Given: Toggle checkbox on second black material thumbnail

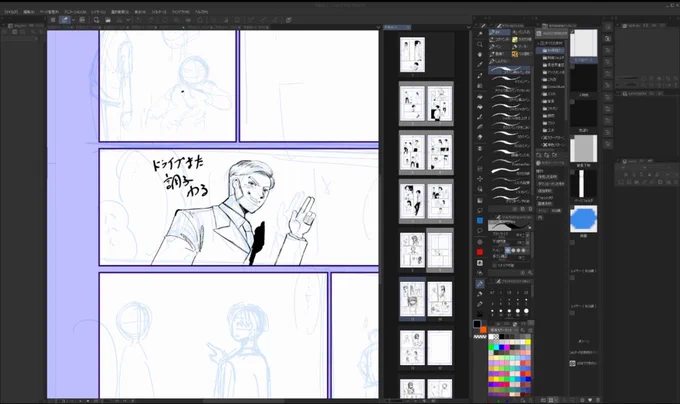Looking at the screenshot, I should (572, 102).
